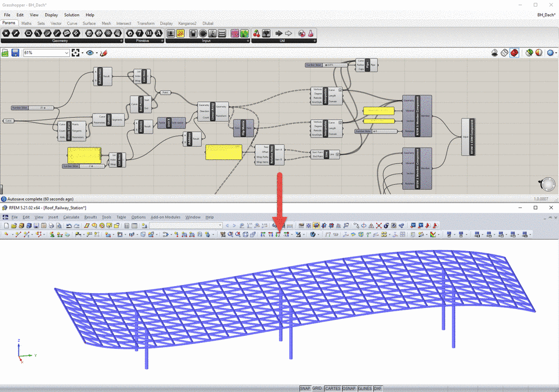Open the Add-on Modules menu
The width and height of the screenshot is (559, 392).
click(165, 217)
